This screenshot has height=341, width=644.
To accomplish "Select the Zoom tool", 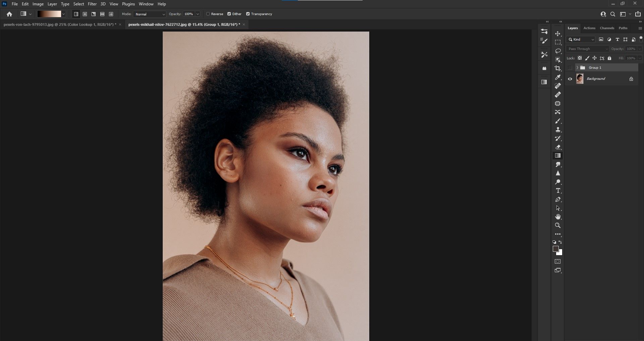I will click(558, 225).
